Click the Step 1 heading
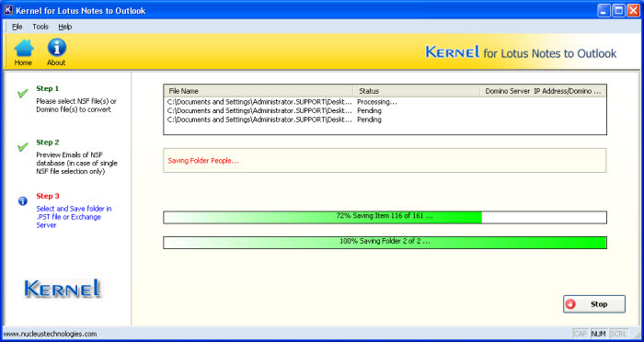 tap(48, 88)
